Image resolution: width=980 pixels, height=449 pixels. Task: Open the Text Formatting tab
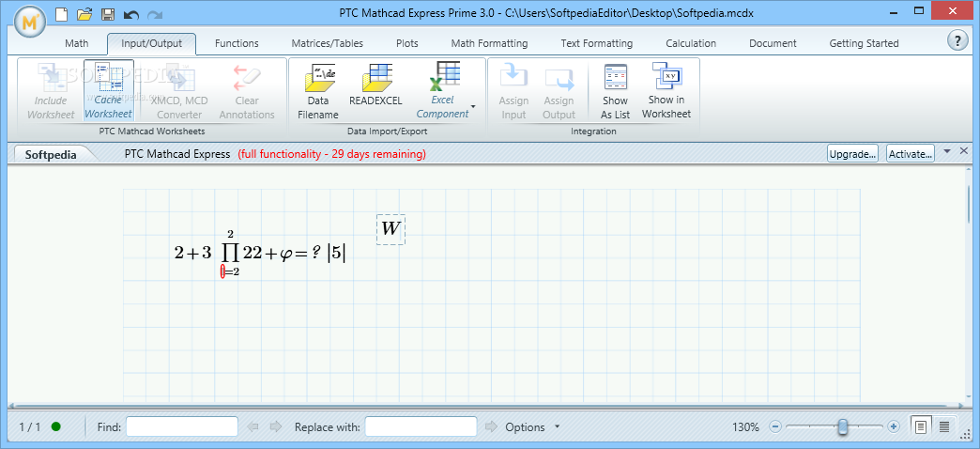point(596,43)
